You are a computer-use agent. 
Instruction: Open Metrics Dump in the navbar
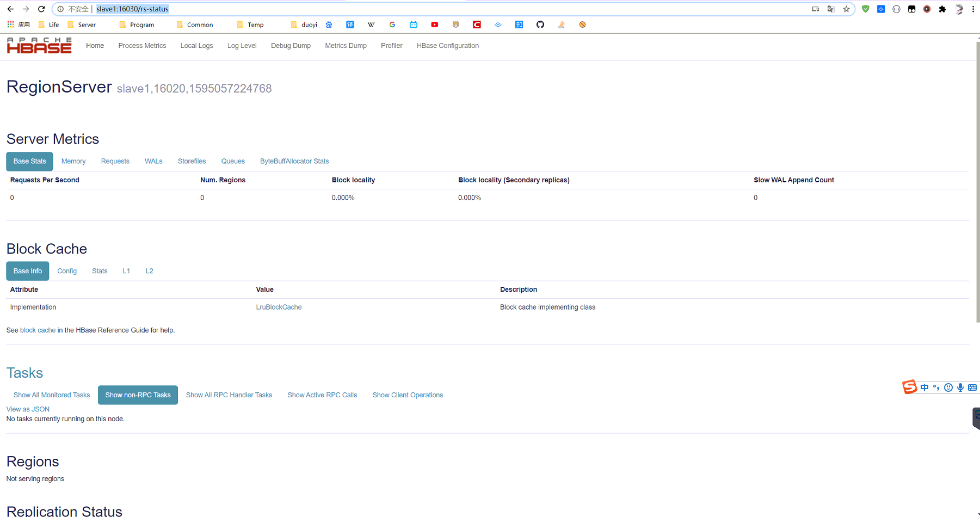[346, 46]
